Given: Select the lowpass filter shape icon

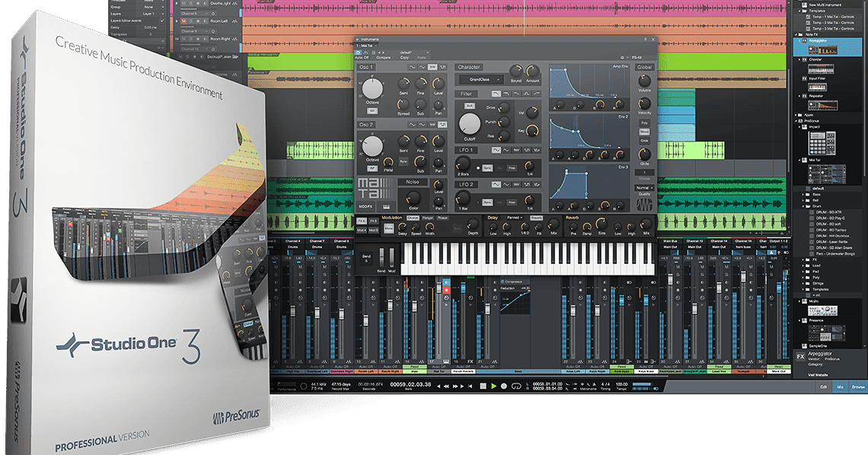Looking at the screenshot, I should point(496,94).
